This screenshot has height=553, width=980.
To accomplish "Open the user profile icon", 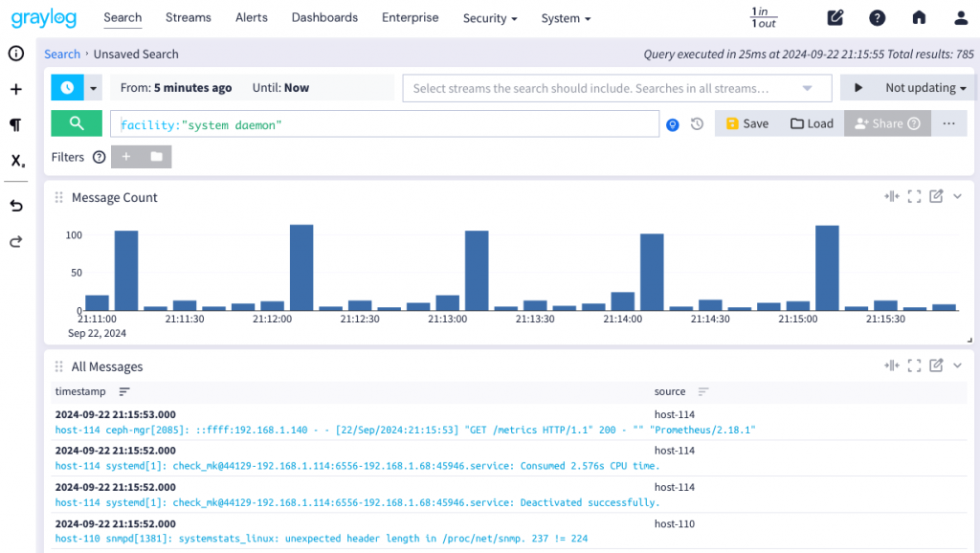I will [961, 17].
